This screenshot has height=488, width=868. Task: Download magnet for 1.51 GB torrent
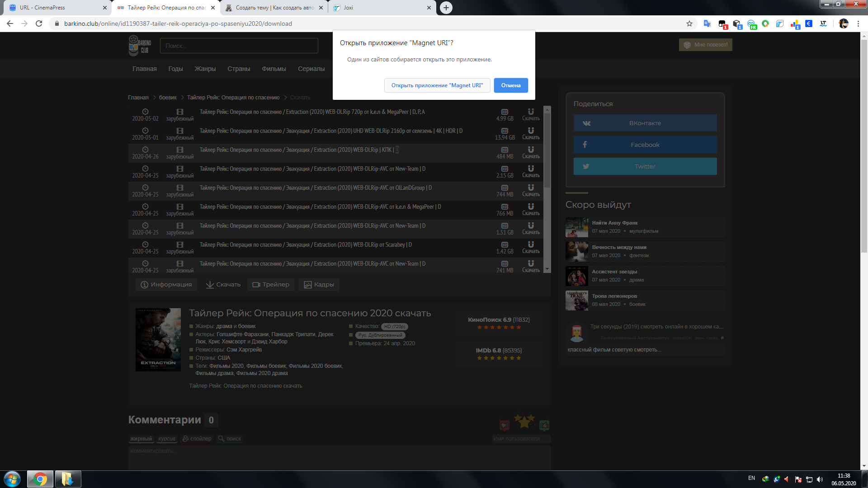[531, 229]
